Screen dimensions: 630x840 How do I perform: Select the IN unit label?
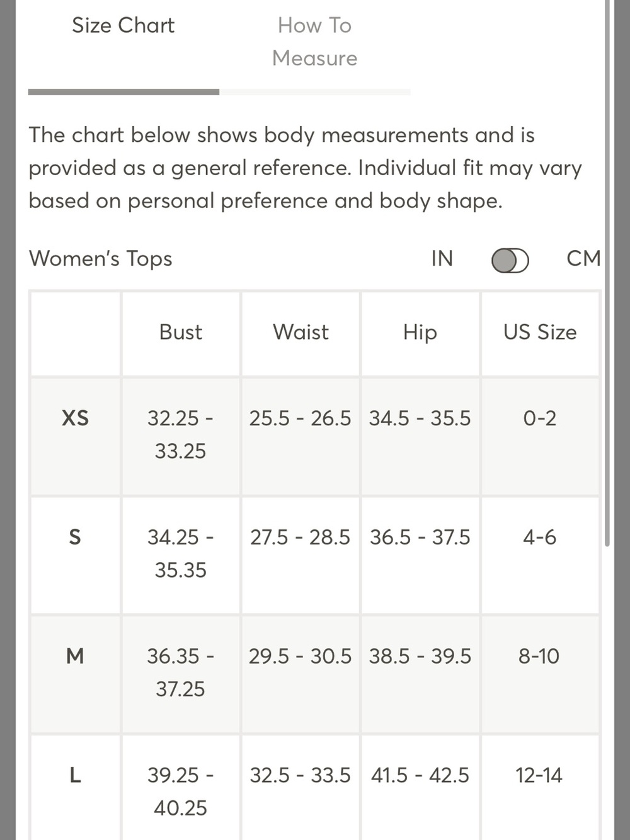(x=442, y=258)
